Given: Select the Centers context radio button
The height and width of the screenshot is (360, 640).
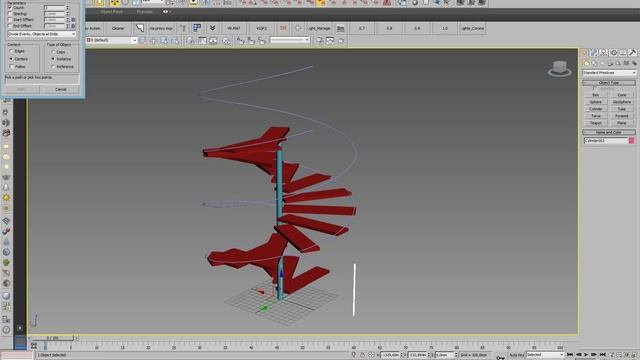Looking at the screenshot, I should tap(11, 59).
